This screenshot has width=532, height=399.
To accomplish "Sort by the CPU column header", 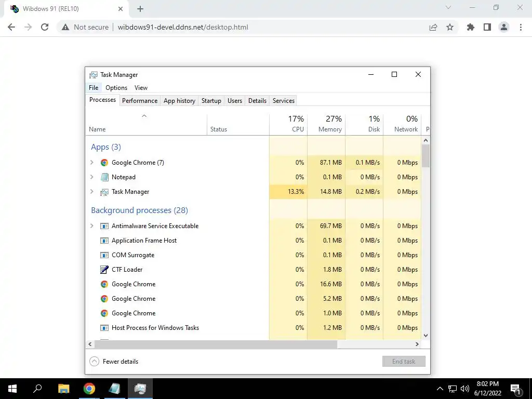I will click(288, 125).
